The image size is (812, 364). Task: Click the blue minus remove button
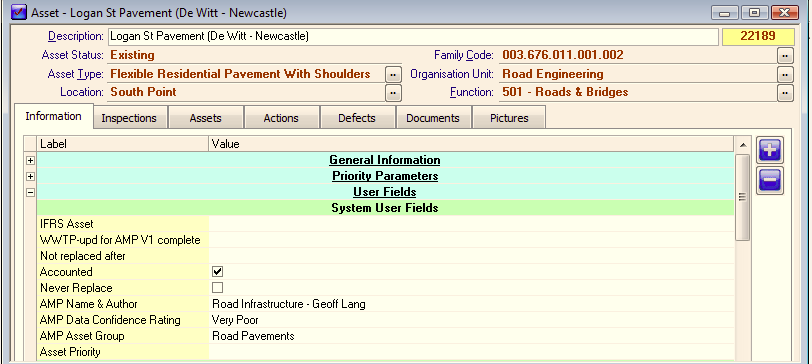click(770, 181)
